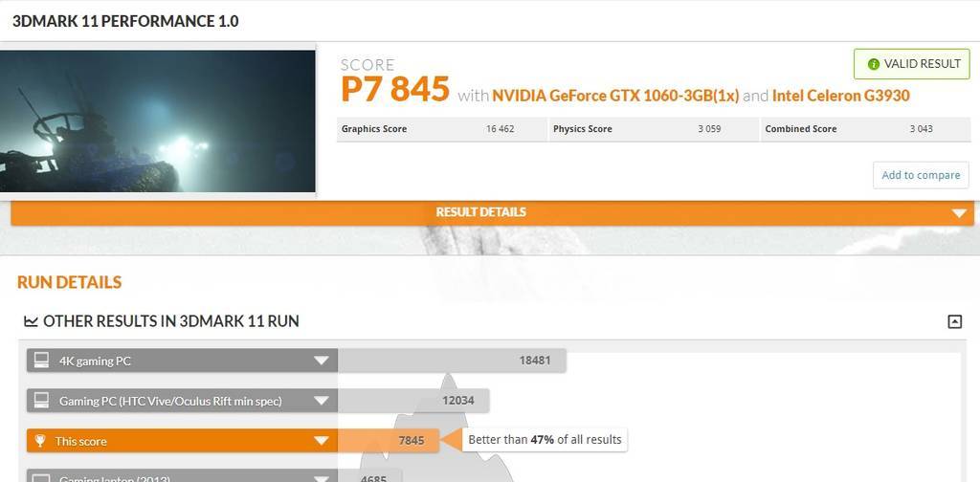
Task: Click the Physics Score label
Action: (x=583, y=128)
